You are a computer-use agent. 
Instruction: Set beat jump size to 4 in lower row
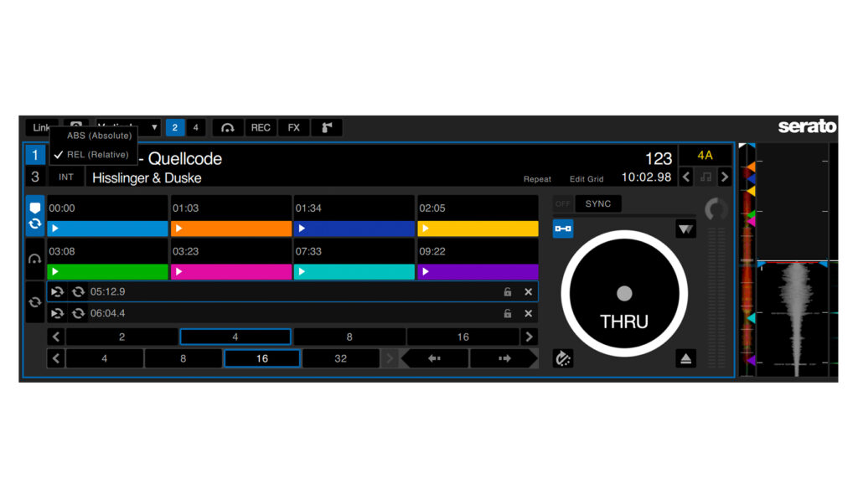coord(105,358)
